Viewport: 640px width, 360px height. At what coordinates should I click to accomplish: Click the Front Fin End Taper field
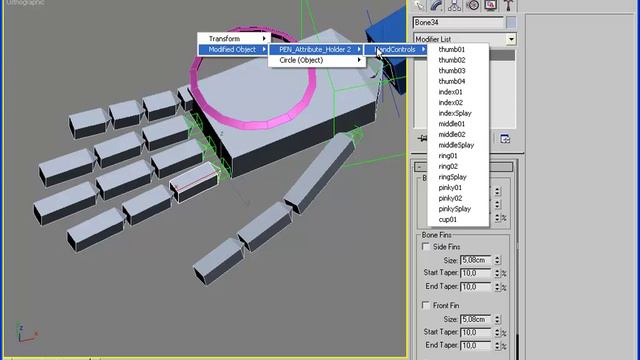pyautogui.click(x=476, y=345)
